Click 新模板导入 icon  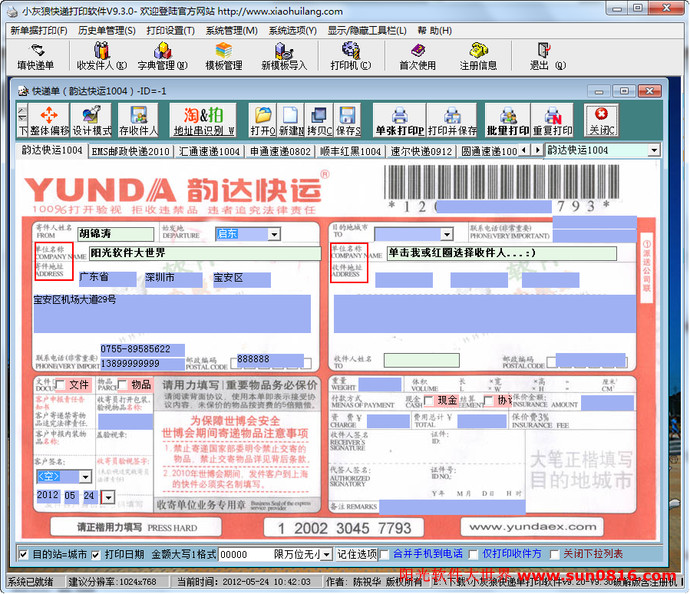click(x=284, y=56)
